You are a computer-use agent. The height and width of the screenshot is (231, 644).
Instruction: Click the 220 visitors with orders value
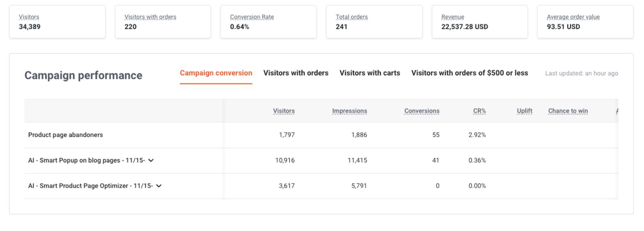click(x=130, y=27)
